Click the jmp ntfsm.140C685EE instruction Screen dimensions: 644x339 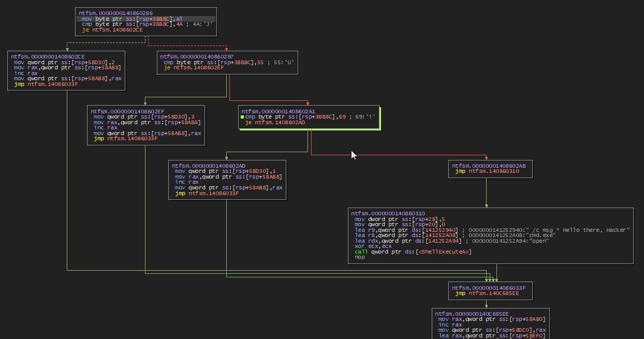pos(486,293)
